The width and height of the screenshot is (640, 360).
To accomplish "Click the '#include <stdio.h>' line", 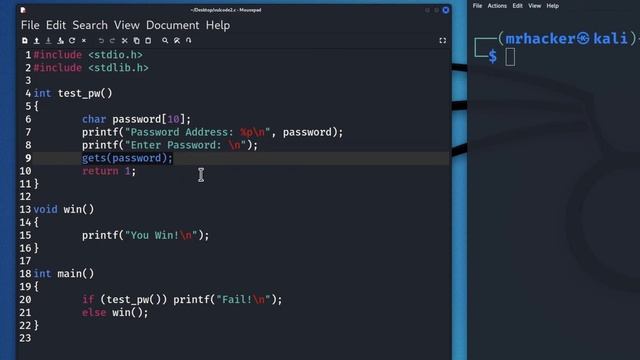I will pos(88,55).
